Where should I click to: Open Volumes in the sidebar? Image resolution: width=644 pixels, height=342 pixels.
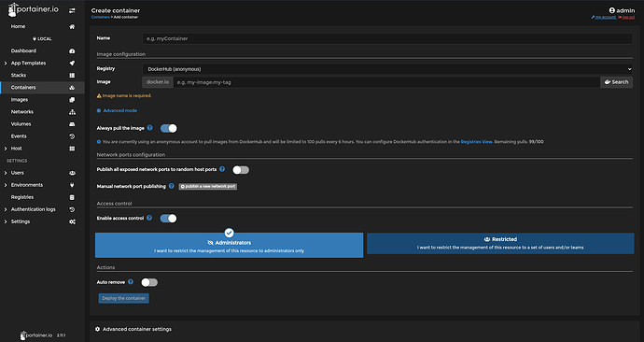pyautogui.click(x=21, y=124)
